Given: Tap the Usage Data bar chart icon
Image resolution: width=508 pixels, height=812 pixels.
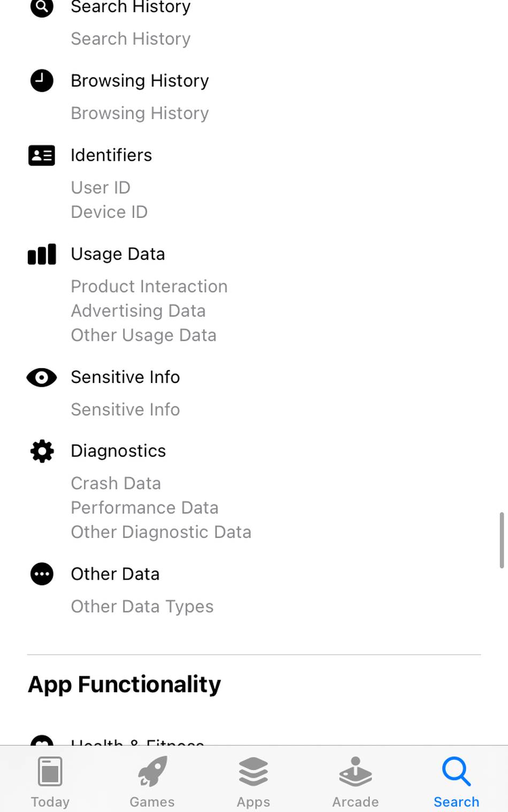Looking at the screenshot, I should click(x=42, y=254).
